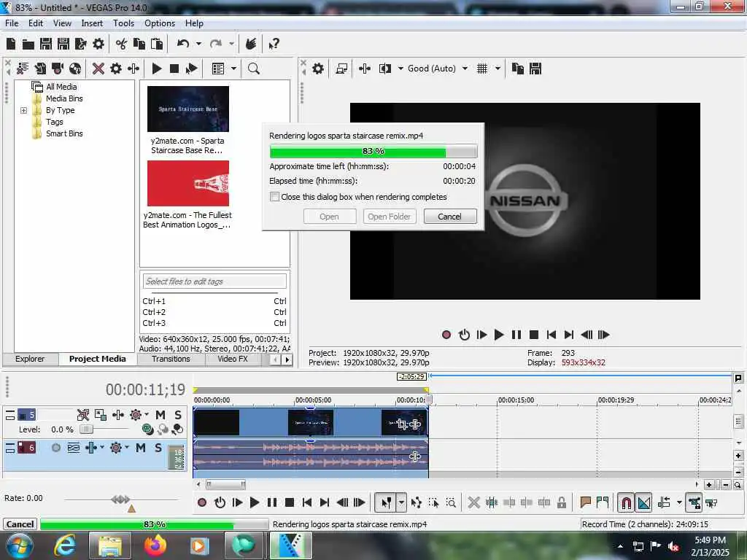Screen dimensions: 747x560
Task: Open the Overlays grid dropdown arrow
Action: tap(498, 69)
